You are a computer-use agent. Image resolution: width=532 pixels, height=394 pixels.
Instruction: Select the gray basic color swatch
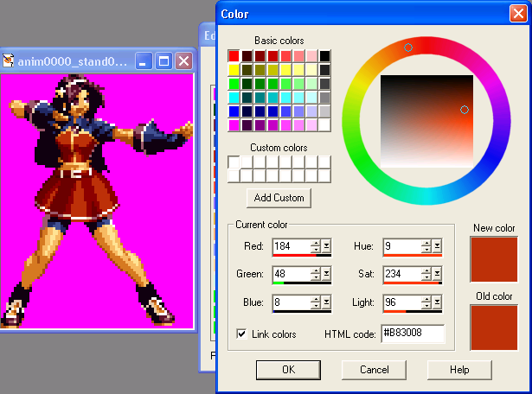pos(324,98)
